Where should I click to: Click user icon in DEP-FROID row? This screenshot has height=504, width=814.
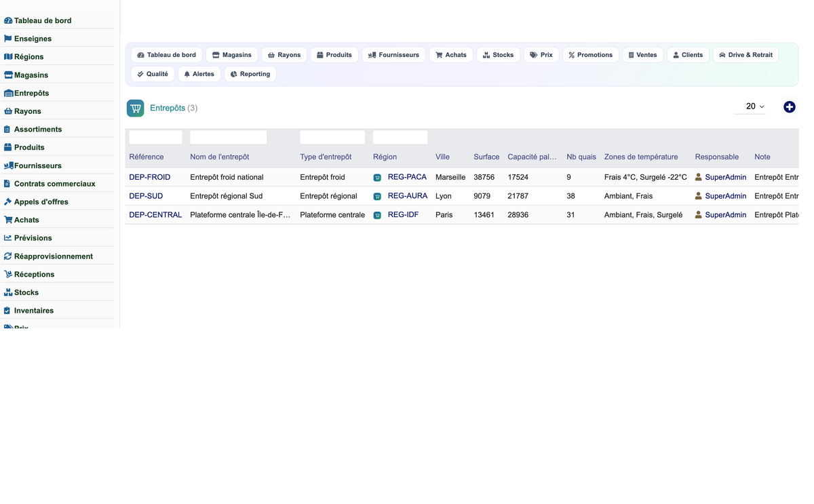pyautogui.click(x=699, y=177)
